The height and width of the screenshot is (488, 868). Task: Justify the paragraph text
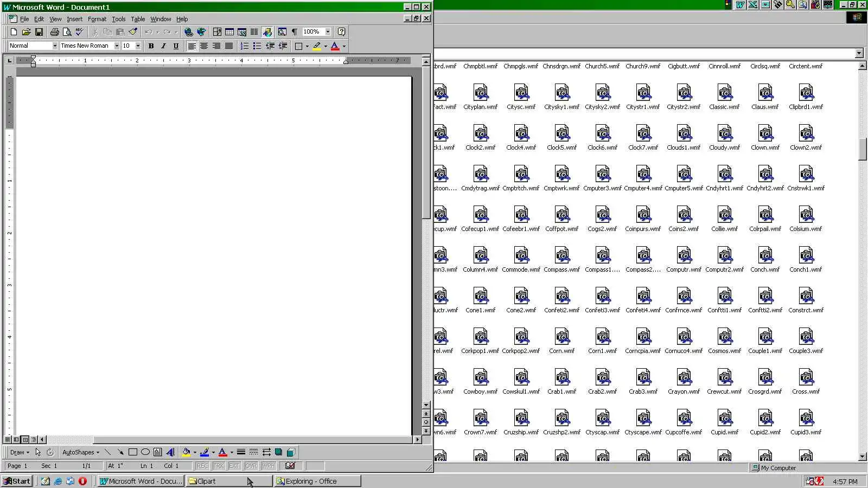(229, 46)
